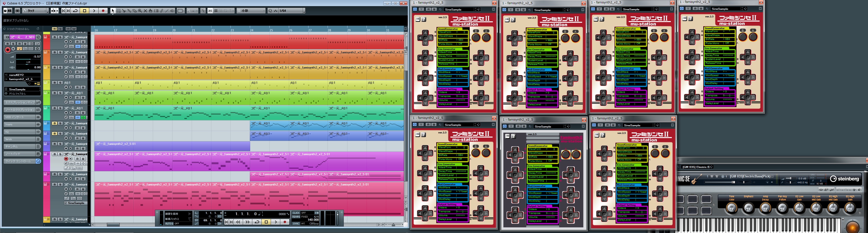The height and width of the screenshot is (233, 868).
Task: Click Record in the transport panel
Action: [285, 222]
